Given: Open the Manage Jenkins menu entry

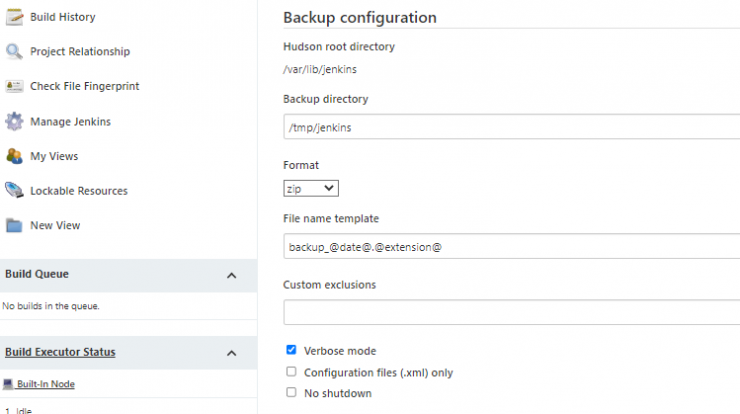Looking at the screenshot, I should 70,122.
